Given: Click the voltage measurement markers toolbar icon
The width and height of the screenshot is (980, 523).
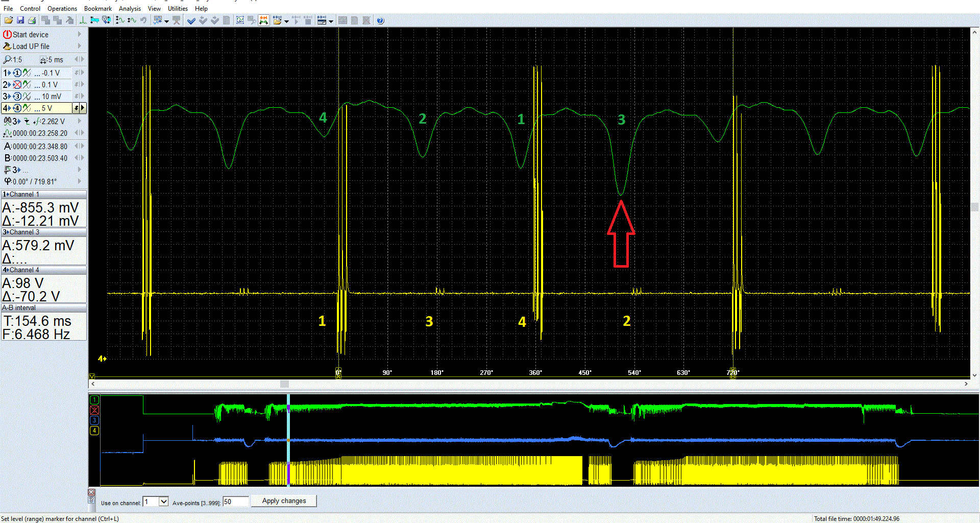Looking at the screenshot, I should (x=106, y=20).
